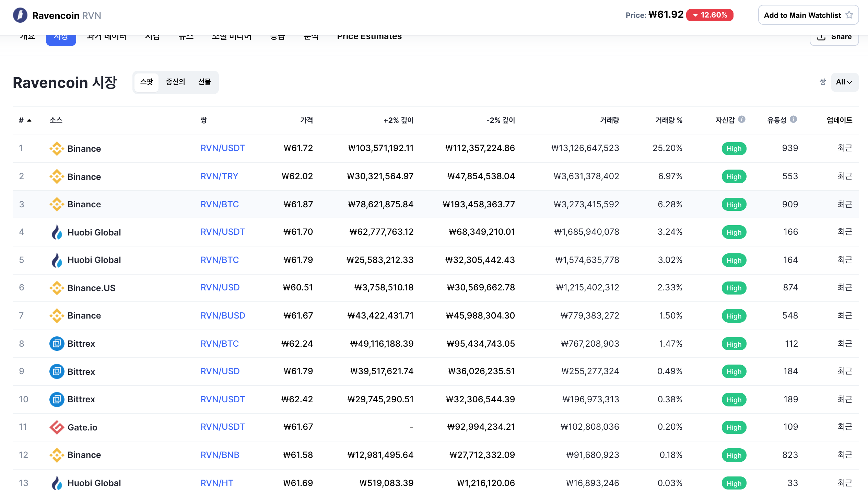Sort by -2% 깊이 column header
This screenshot has width=868, height=495.
501,120
